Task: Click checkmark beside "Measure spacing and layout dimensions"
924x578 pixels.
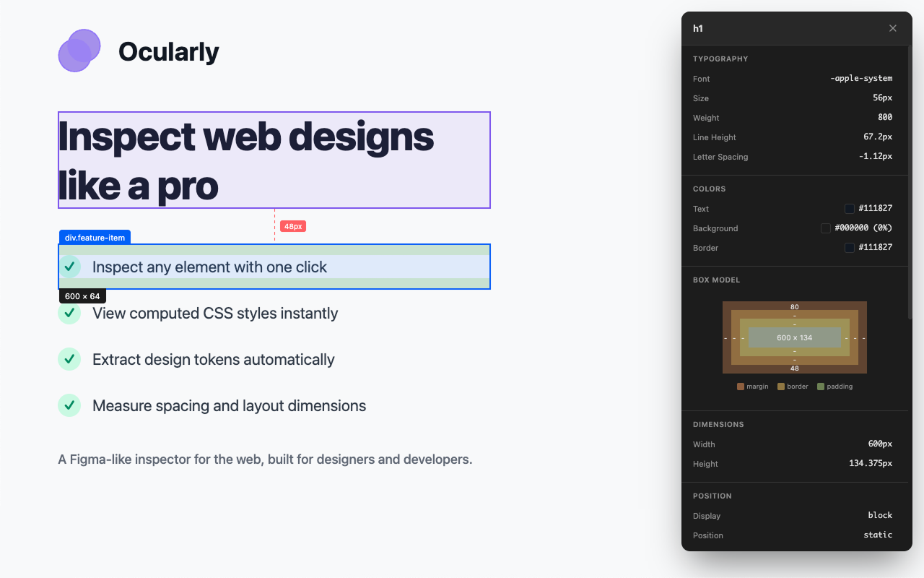Action: (x=69, y=405)
